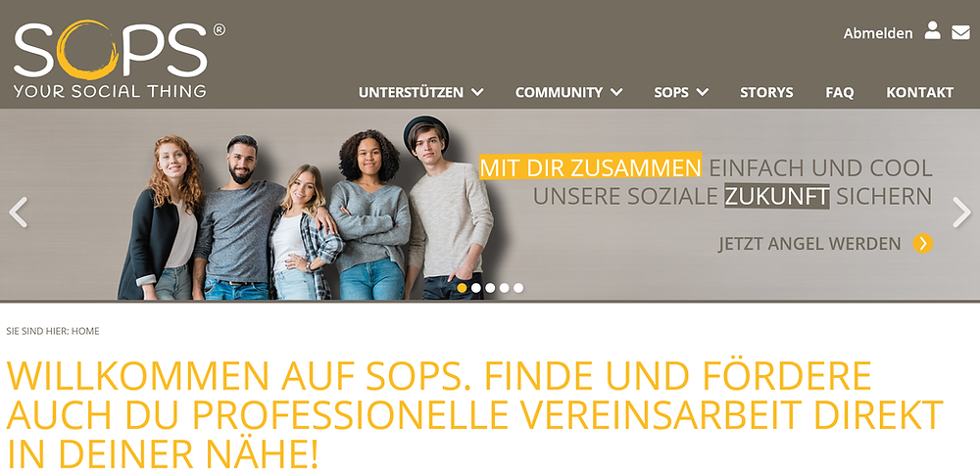Select the fifth carousel dot

tap(518, 288)
